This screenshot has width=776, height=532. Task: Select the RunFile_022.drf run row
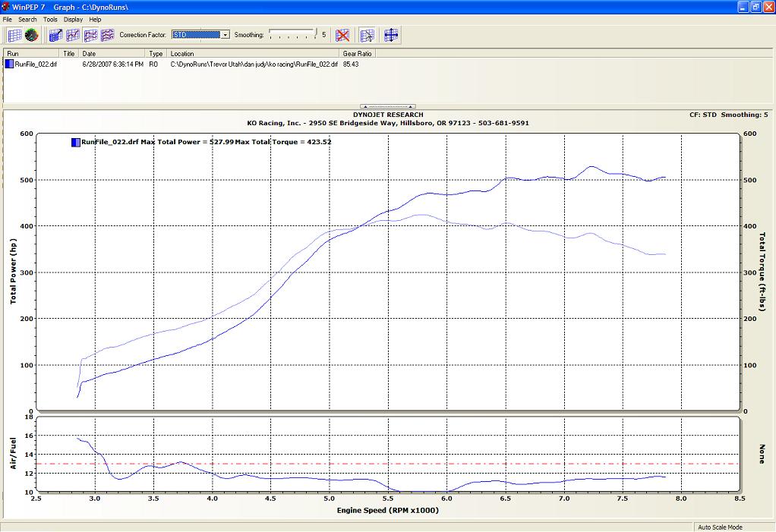point(36,65)
